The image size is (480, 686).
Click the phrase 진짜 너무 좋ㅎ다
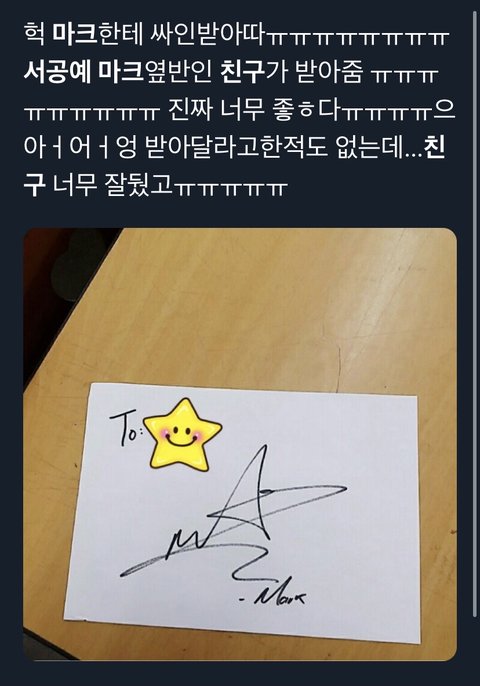click(x=254, y=110)
